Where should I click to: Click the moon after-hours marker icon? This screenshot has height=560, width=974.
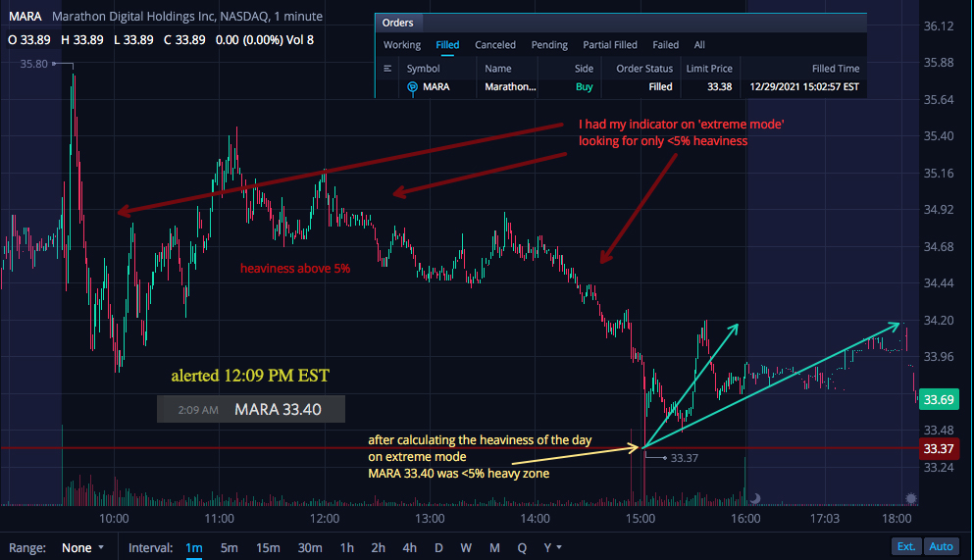click(x=755, y=498)
